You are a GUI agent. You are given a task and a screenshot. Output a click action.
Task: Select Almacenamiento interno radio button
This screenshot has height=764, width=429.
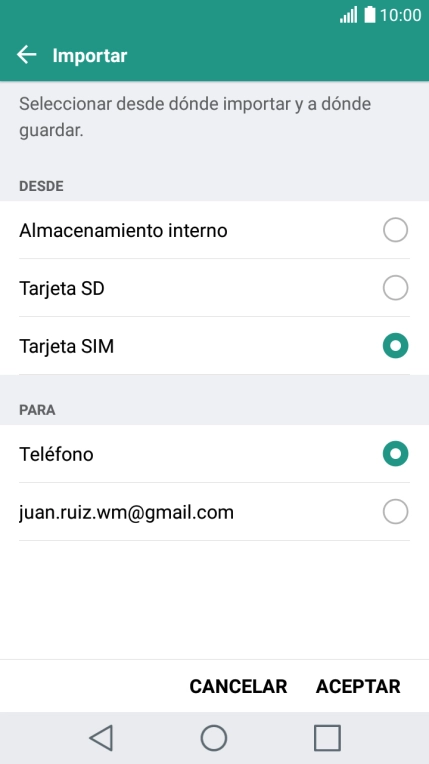tap(395, 230)
